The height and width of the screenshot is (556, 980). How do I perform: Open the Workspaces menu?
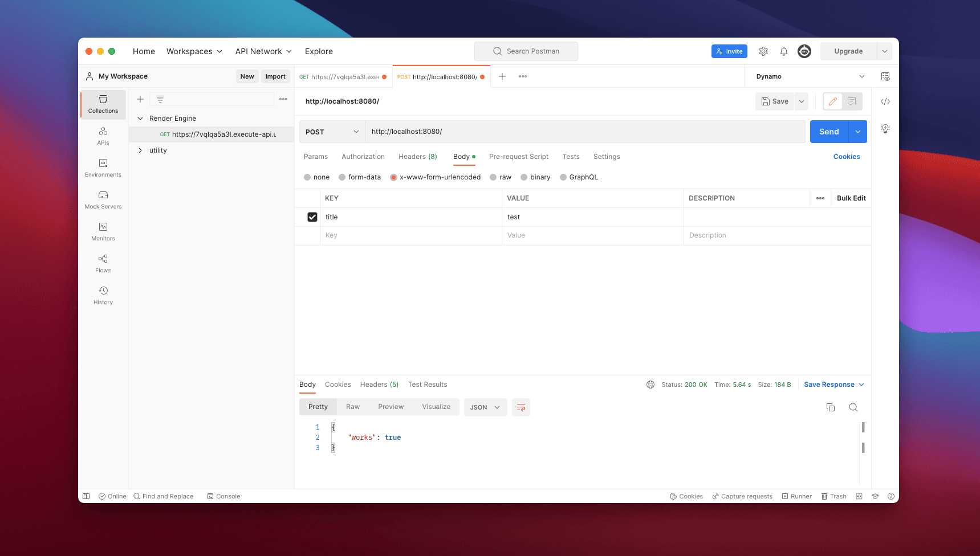click(194, 51)
